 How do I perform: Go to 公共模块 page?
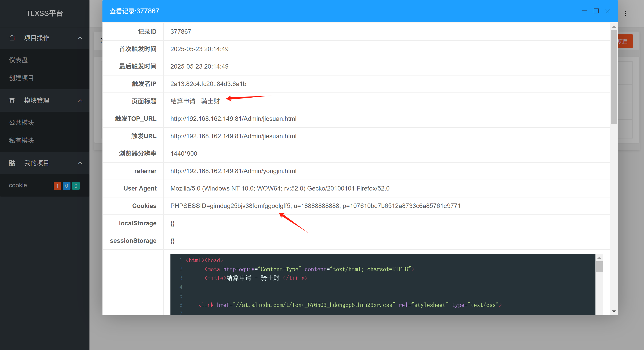tap(21, 123)
